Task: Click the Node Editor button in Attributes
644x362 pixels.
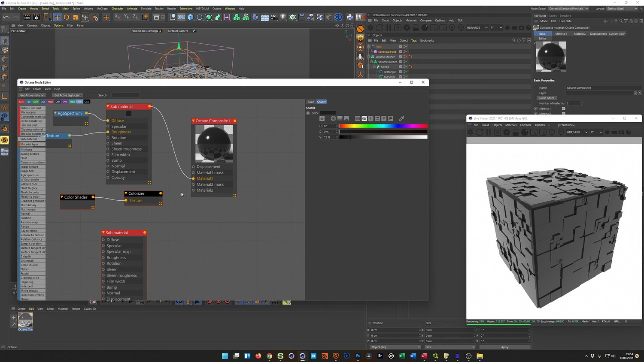Action: click(547, 98)
